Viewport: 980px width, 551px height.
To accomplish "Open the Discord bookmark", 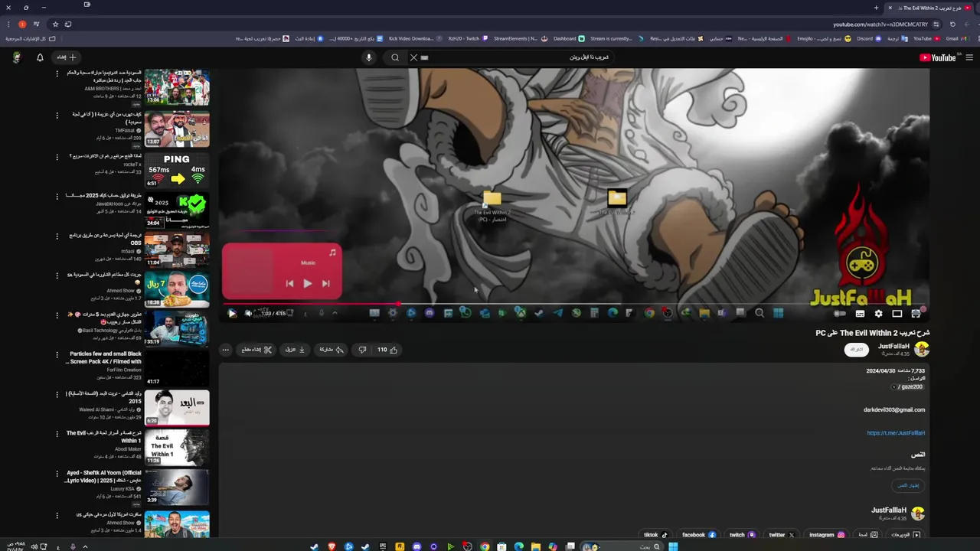I will [868, 38].
